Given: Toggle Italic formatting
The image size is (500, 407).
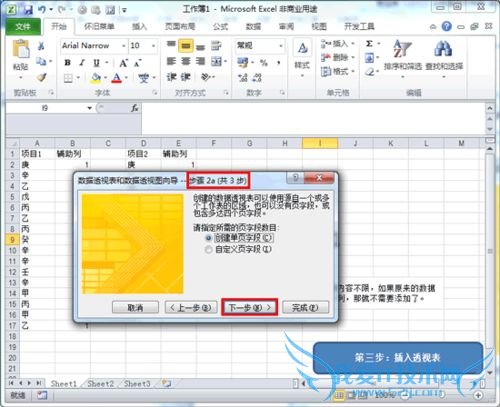Looking at the screenshot, I should coord(82,62).
